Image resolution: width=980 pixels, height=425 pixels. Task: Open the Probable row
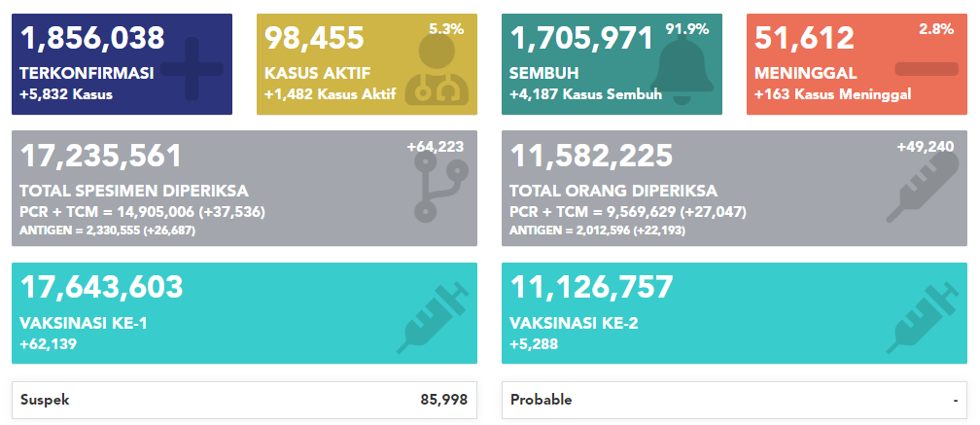734,400
